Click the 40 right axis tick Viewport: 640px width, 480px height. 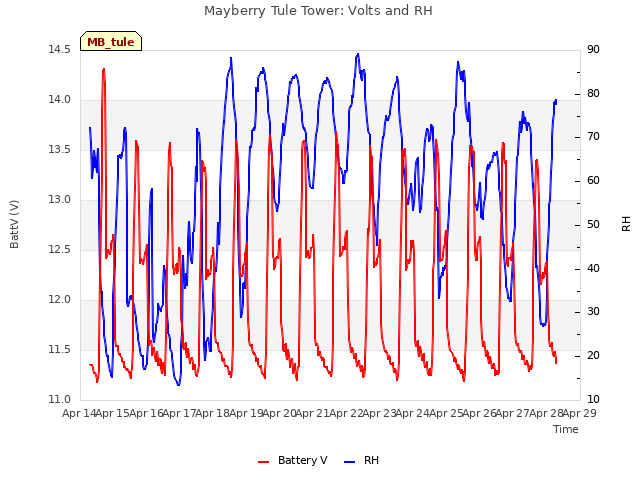tap(593, 269)
